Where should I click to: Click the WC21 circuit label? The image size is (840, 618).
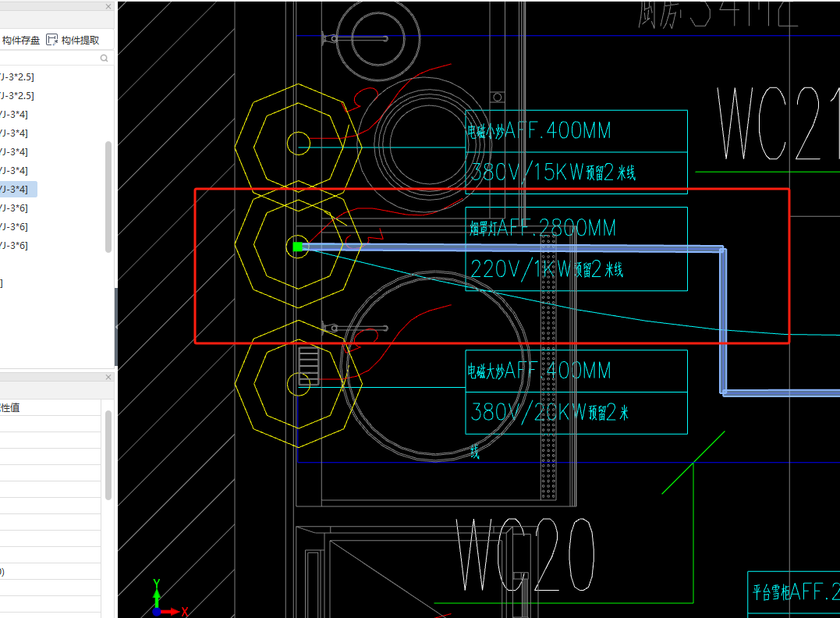coord(778,124)
